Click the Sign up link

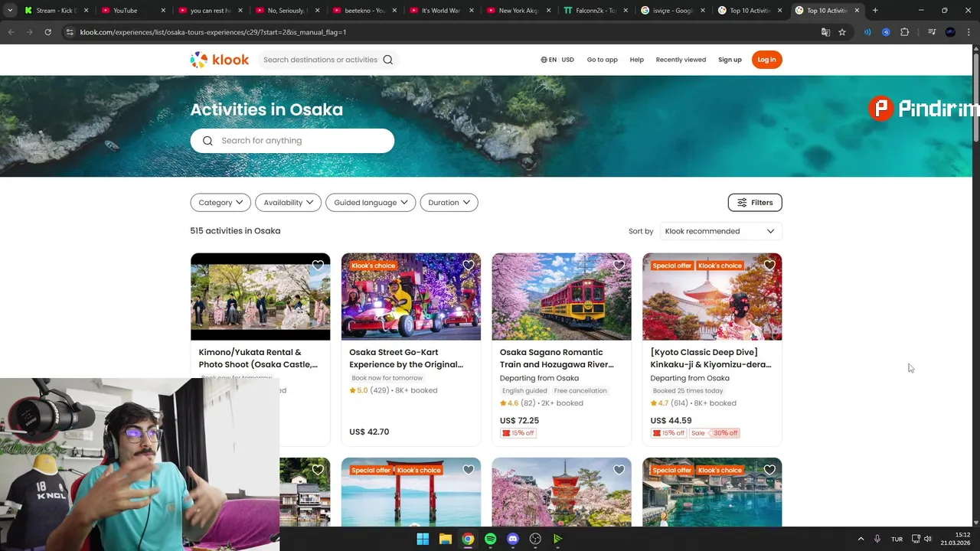click(x=730, y=60)
